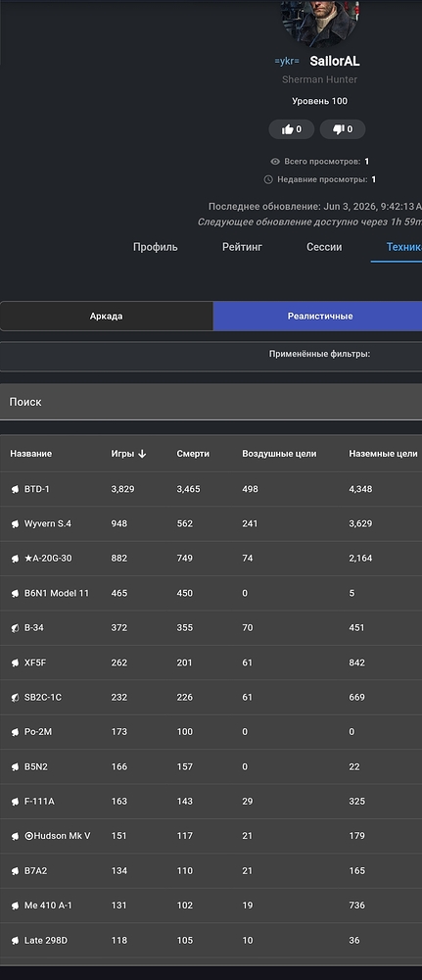Viewport: 422px width, 980px height.
Task: Click the aircraft icon next to SB2C-1C
Action: pos(15,697)
